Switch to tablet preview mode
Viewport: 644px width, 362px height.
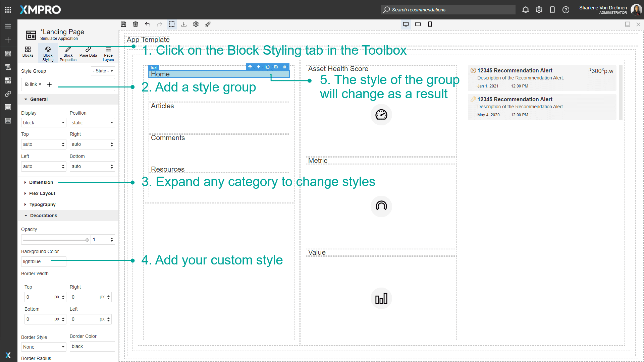click(x=418, y=24)
